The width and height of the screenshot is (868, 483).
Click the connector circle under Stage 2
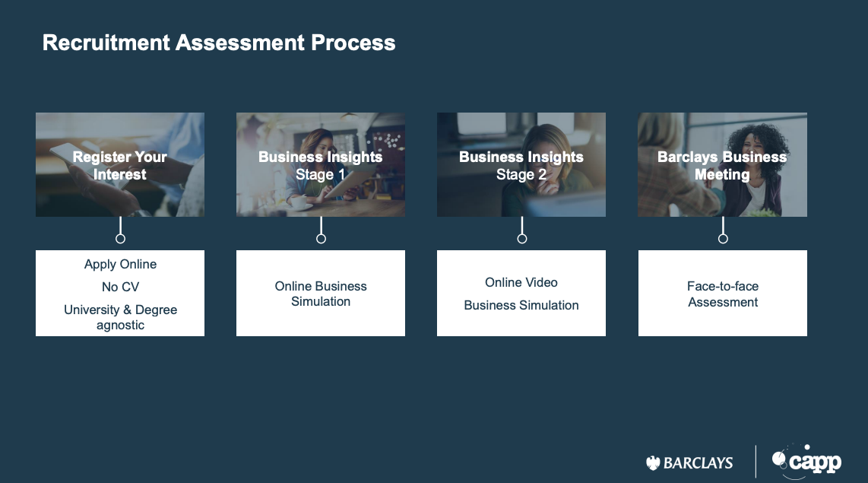(x=522, y=239)
